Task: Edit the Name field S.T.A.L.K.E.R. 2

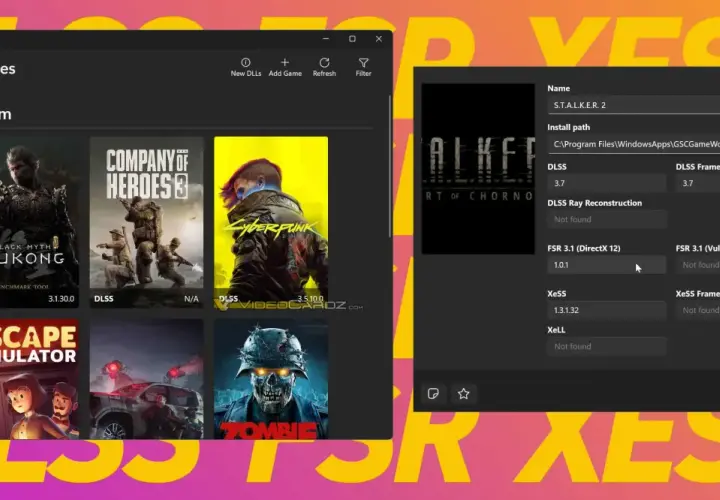Action: pyautogui.click(x=634, y=105)
